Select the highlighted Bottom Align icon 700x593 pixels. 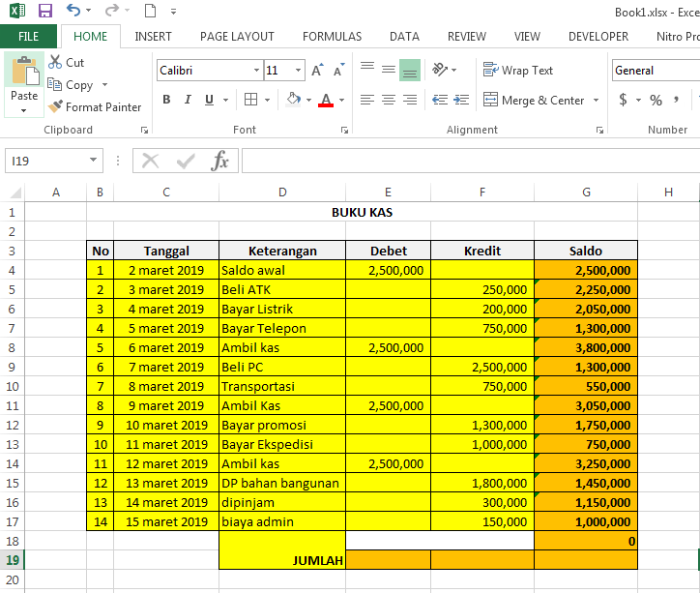[x=410, y=70]
